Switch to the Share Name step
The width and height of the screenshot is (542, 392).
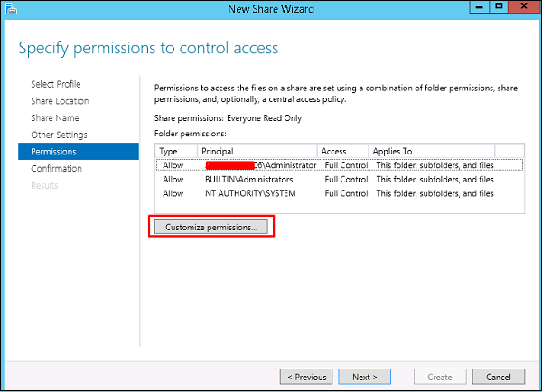point(54,118)
